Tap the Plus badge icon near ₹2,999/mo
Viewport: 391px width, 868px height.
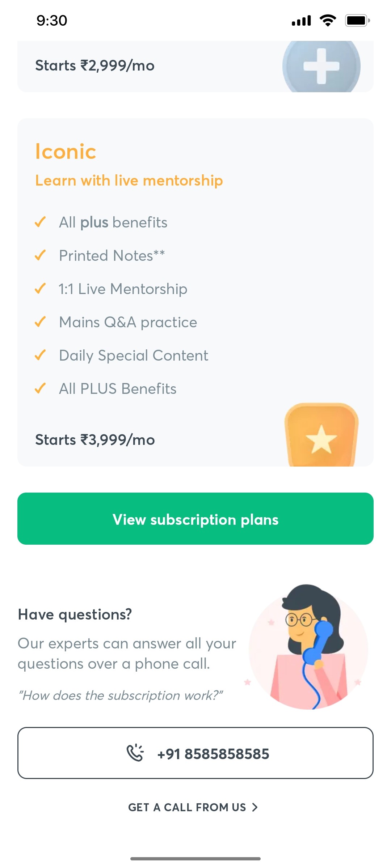pos(321,65)
